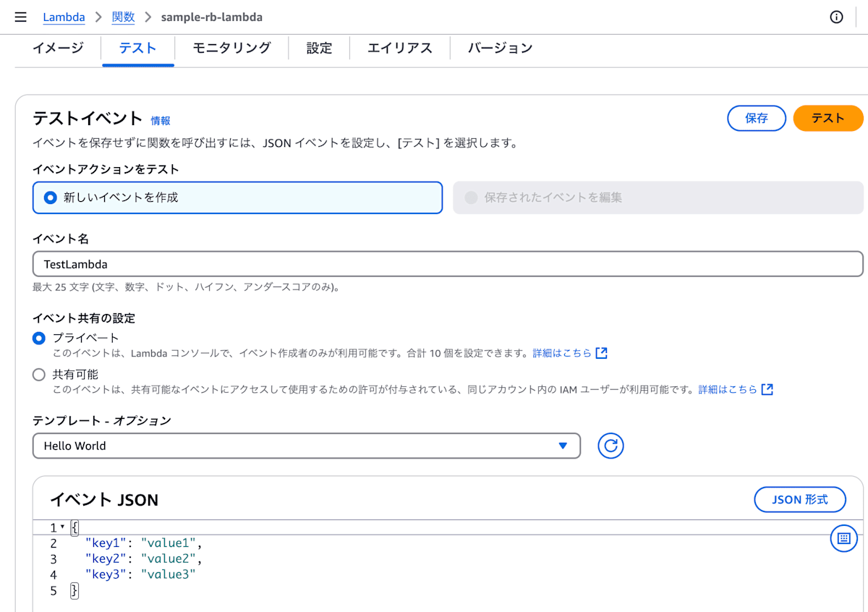Screen dimensions: 868x612
Task: Click "key1": "value1" line in JSON editor
Action: pos(144,543)
